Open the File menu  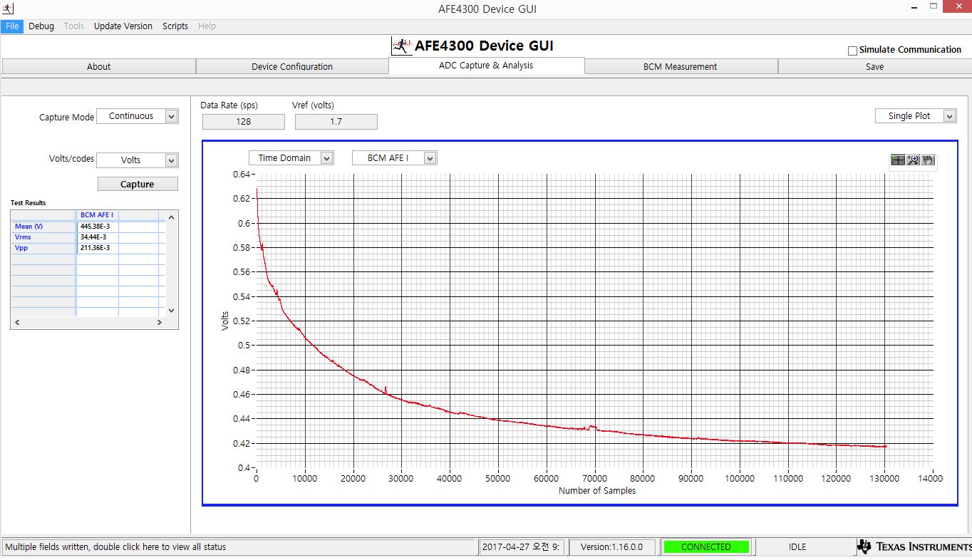click(x=12, y=26)
